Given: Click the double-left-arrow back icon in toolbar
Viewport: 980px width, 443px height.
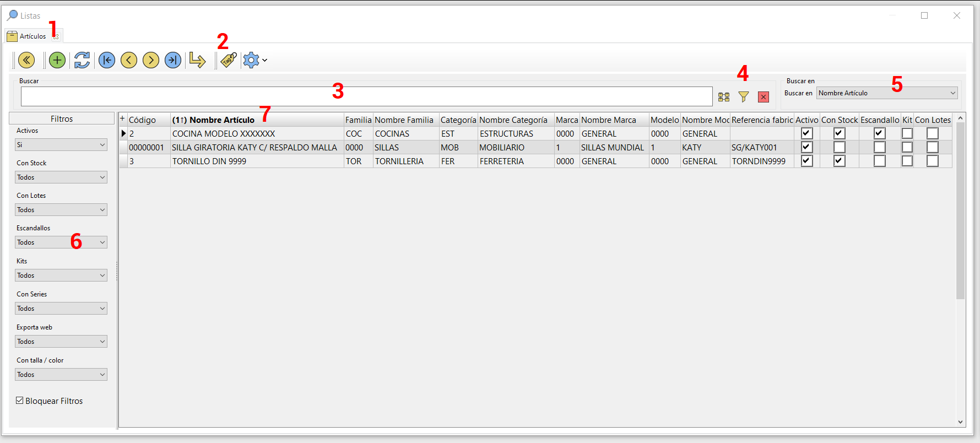Looking at the screenshot, I should (x=26, y=60).
